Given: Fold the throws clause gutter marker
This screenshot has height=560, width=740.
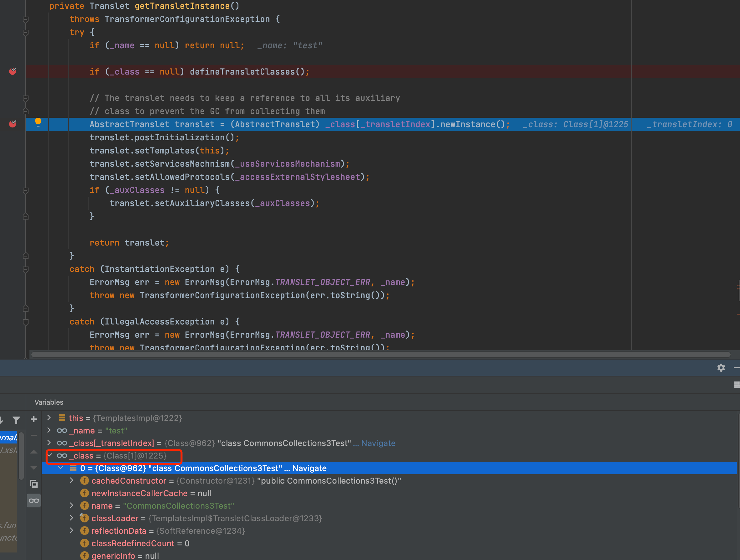Looking at the screenshot, I should point(25,19).
